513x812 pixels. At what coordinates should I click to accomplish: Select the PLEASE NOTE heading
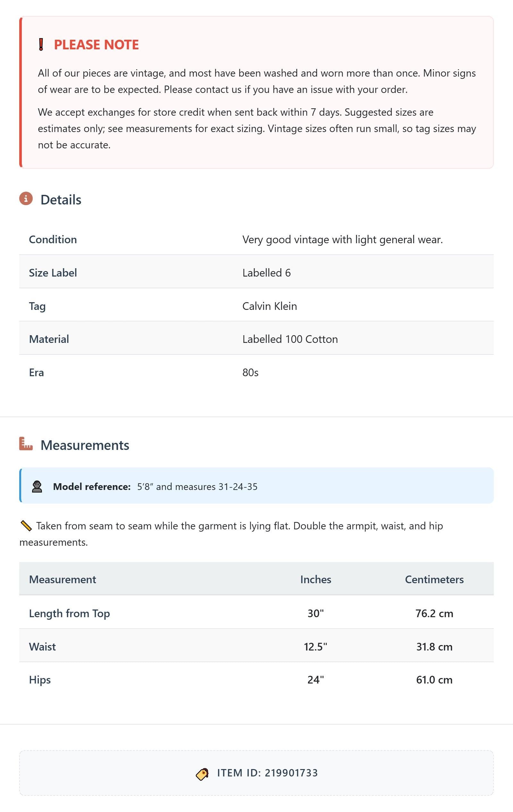click(96, 45)
